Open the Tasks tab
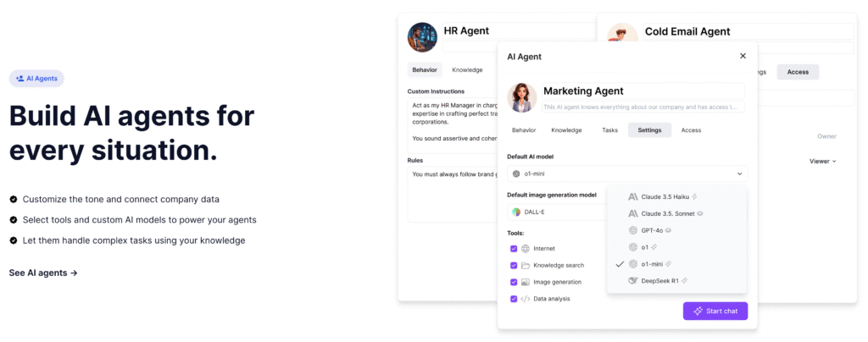Viewport: 868px width, 342px height. click(609, 130)
